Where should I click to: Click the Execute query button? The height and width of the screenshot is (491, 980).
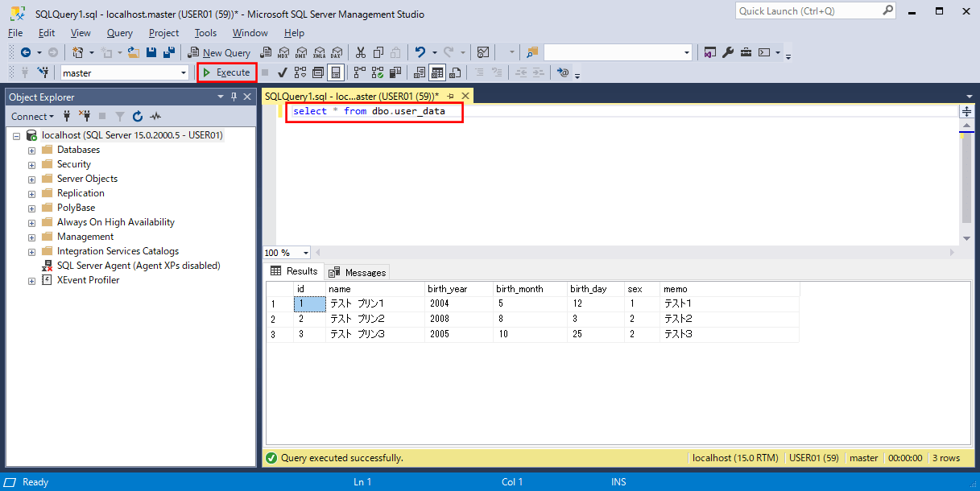[226, 72]
